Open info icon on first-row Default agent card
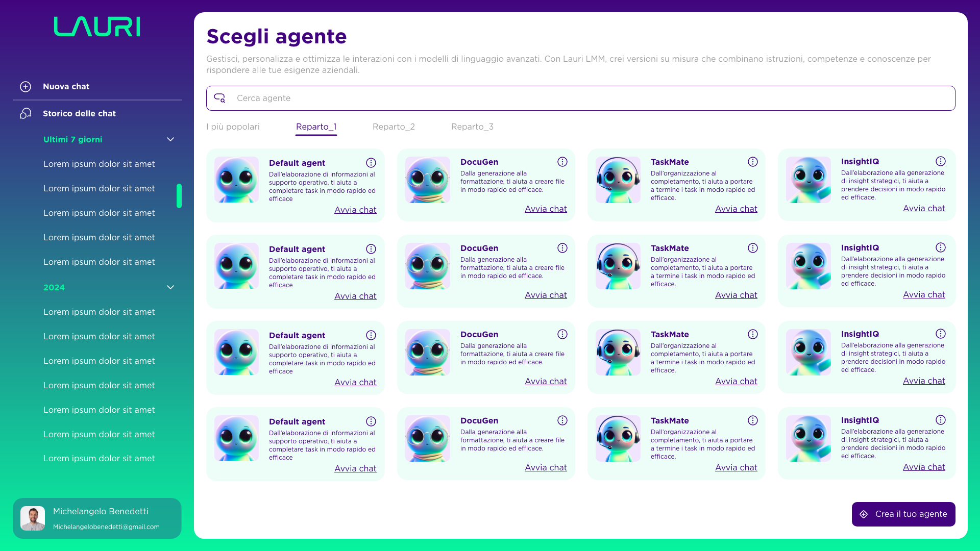Viewport: 980px width, 551px height. (x=371, y=163)
